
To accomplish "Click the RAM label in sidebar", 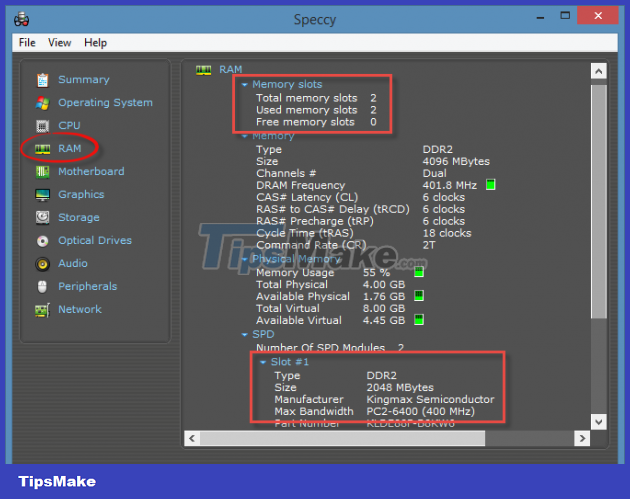I will click(70, 149).
